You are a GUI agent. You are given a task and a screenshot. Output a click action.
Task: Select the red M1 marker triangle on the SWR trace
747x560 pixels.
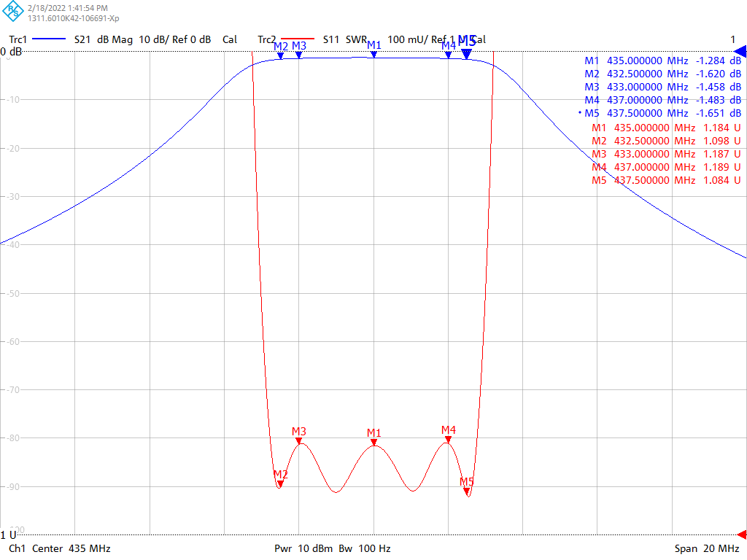pyautogui.click(x=374, y=443)
